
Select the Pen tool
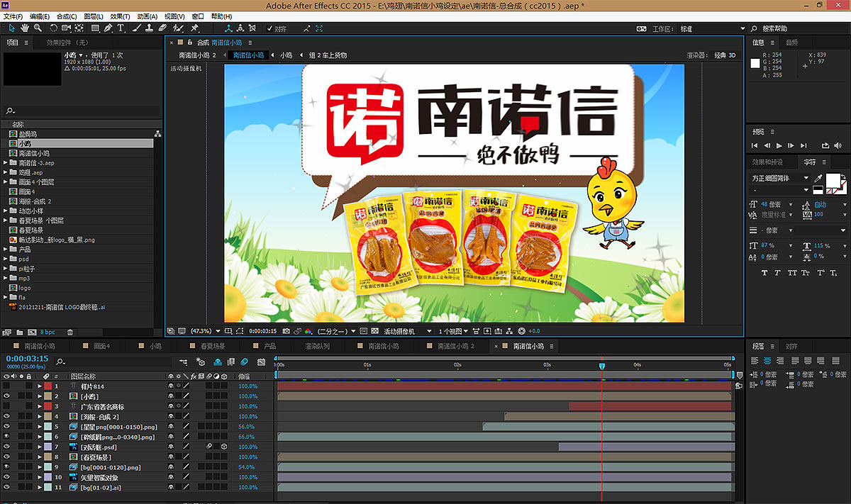click(x=108, y=28)
